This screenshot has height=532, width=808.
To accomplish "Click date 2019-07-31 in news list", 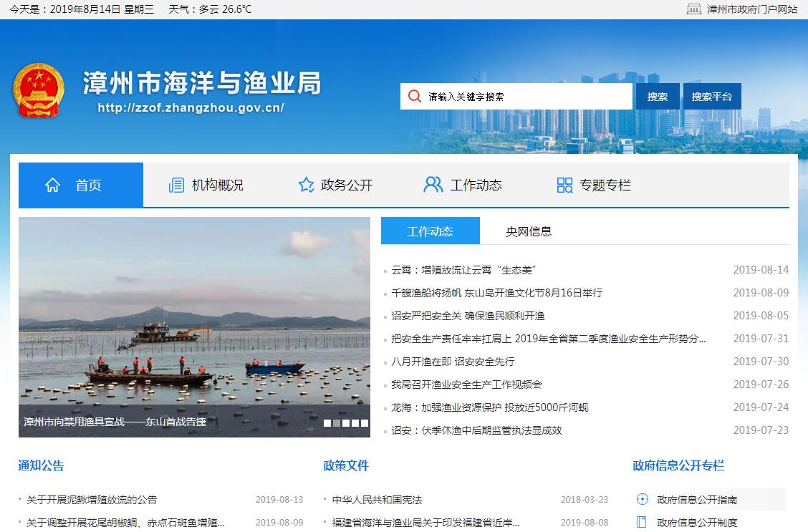I will coord(761,339).
